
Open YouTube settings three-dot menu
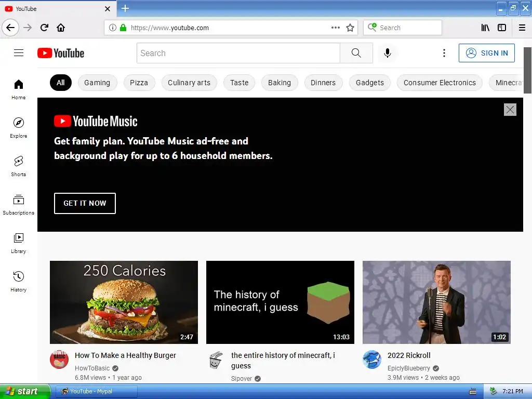(444, 53)
